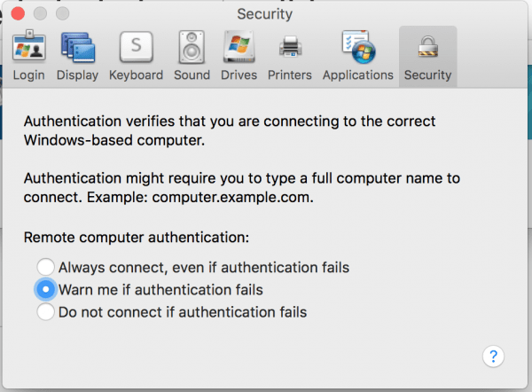Open help with the question mark button

point(493,357)
